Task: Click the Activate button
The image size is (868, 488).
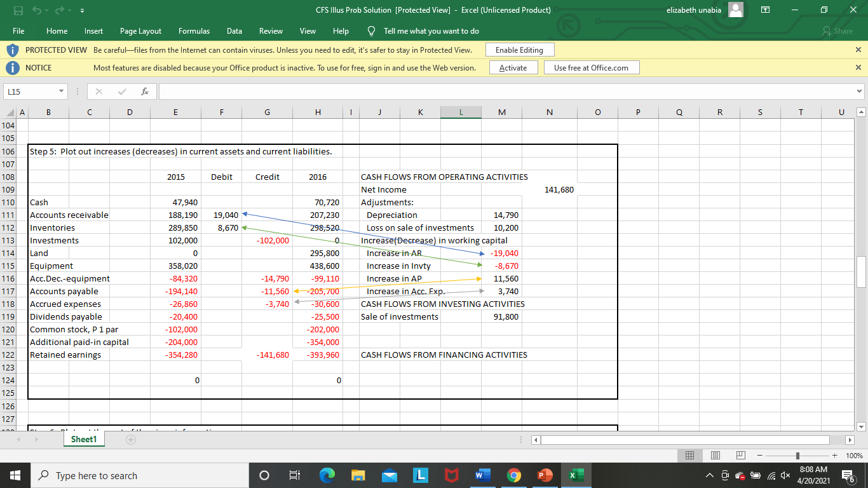Action: (x=513, y=67)
